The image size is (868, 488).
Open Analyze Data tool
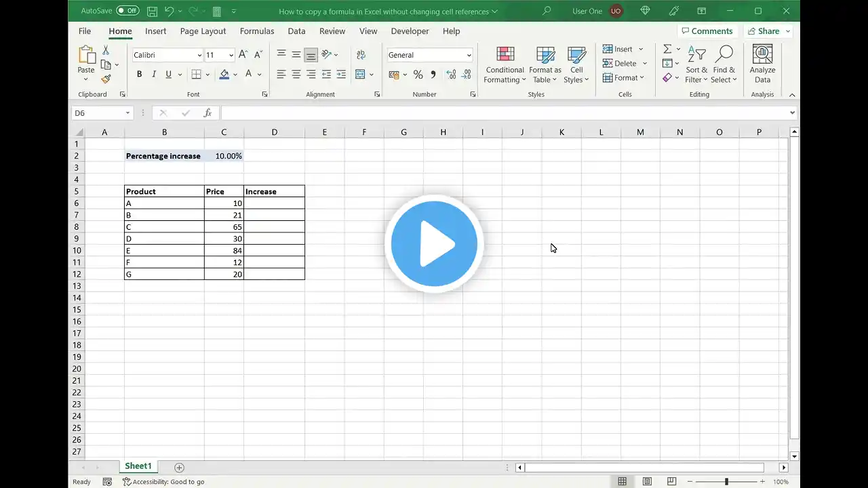(762, 64)
